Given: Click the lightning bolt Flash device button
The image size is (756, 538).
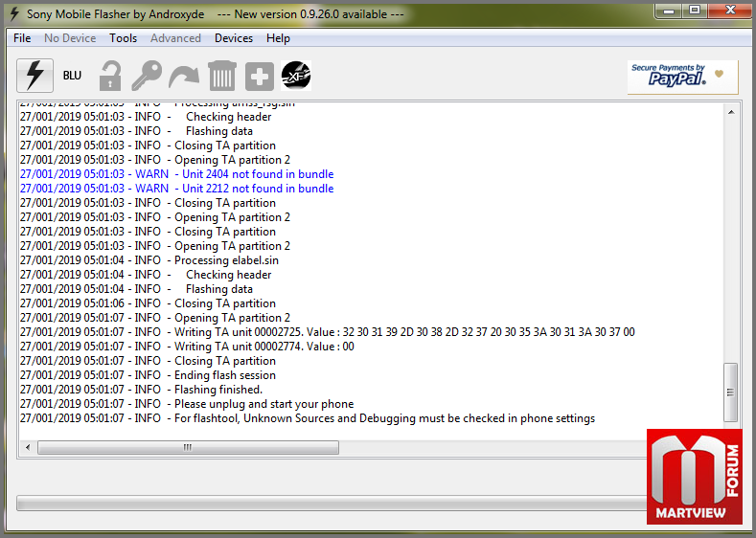Looking at the screenshot, I should click(x=34, y=76).
